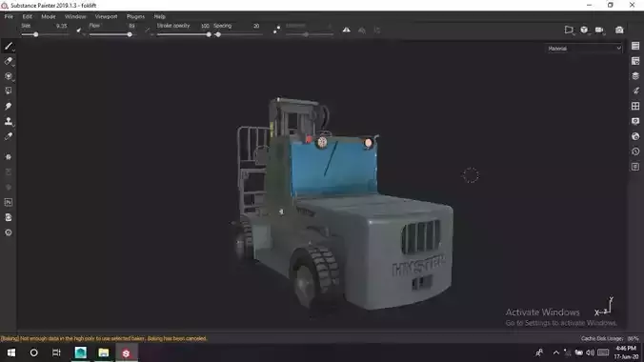Click the Size slider handle
Screen dimensions: 644x362
pyautogui.click(x=36, y=35)
